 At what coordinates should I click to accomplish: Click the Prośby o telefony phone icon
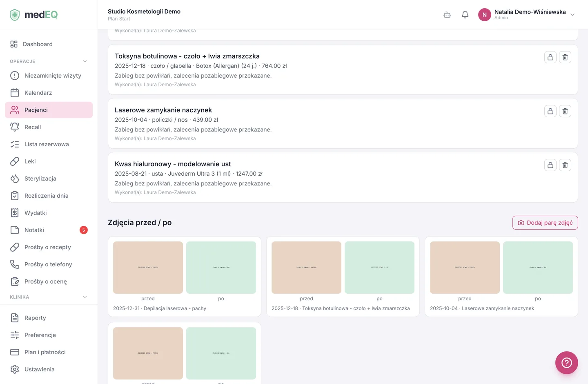[x=15, y=264]
